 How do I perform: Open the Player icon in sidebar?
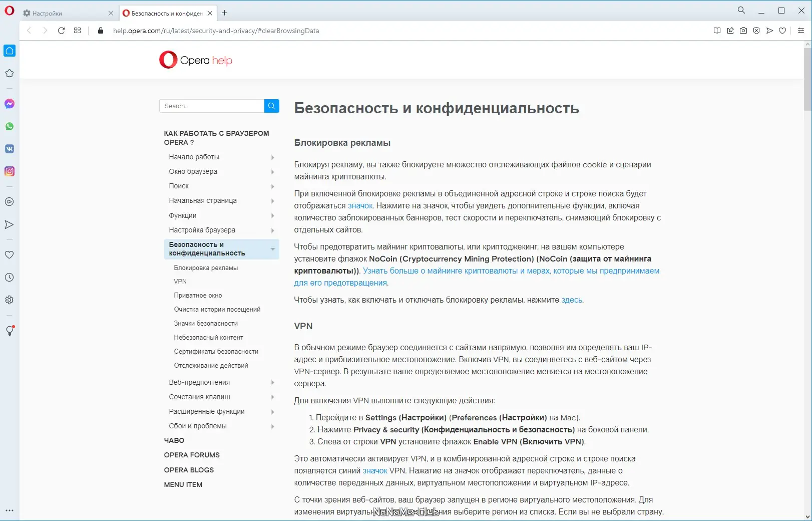click(x=10, y=202)
